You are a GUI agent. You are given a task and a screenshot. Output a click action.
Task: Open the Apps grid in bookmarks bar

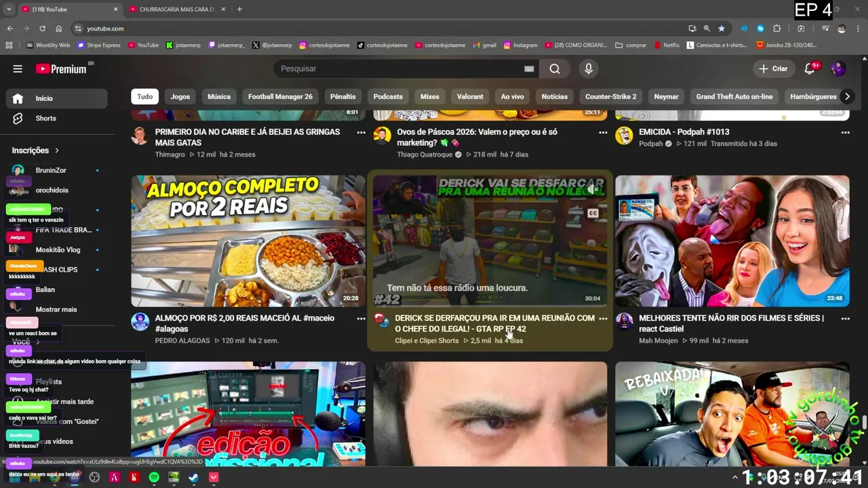coord(9,45)
